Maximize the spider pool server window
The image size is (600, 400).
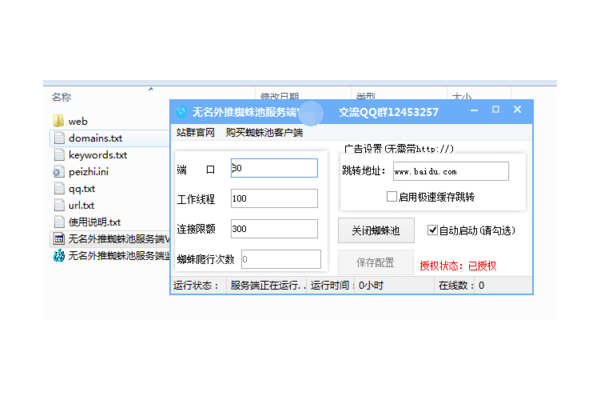[496, 109]
